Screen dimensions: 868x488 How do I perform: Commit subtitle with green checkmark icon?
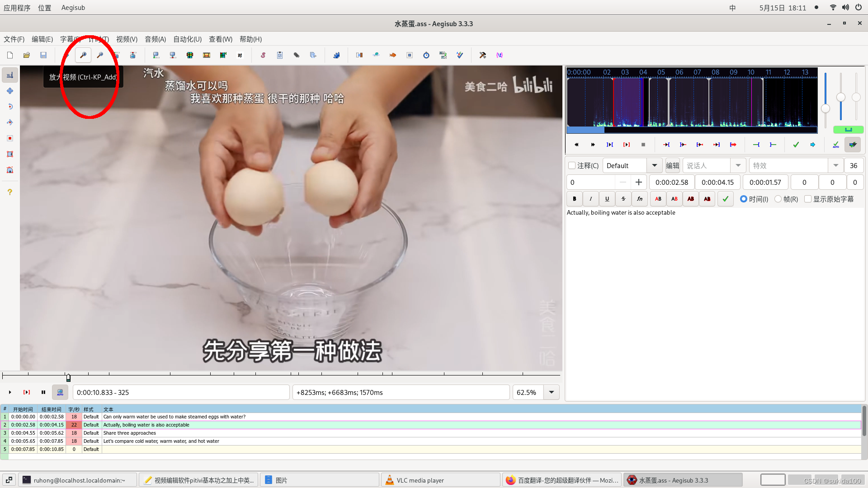click(x=796, y=145)
